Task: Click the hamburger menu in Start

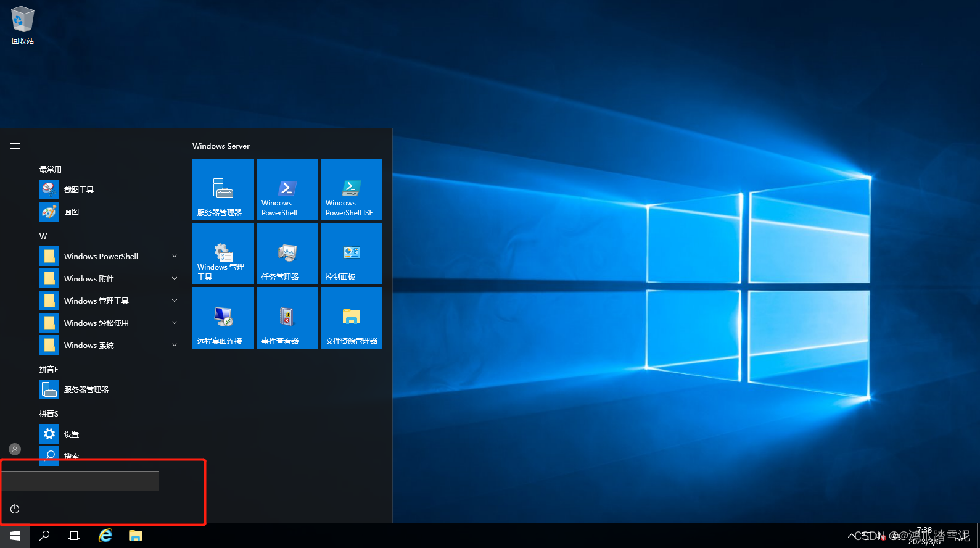Action: pyautogui.click(x=15, y=146)
